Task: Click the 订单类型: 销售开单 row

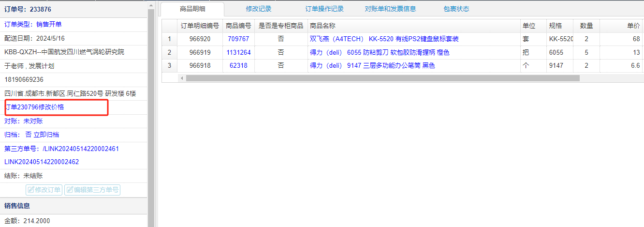Action: tap(73, 25)
